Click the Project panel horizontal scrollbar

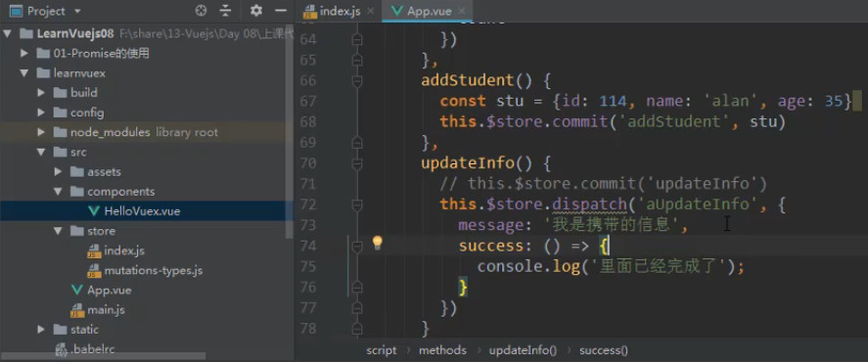pyautogui.click(x=103, y=356)
